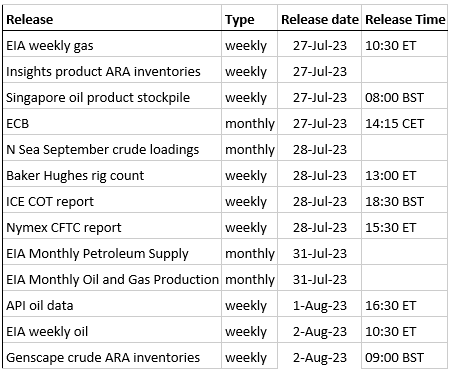The width and height of the screenshot is (451, 373).
Task: Select the EIA weekly gas cell
Action: point(112,45)
